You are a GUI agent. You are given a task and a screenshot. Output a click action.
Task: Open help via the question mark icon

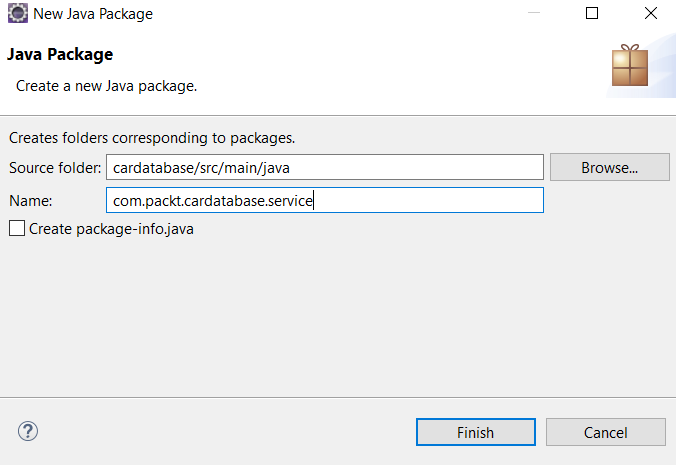tap(28, 431)
